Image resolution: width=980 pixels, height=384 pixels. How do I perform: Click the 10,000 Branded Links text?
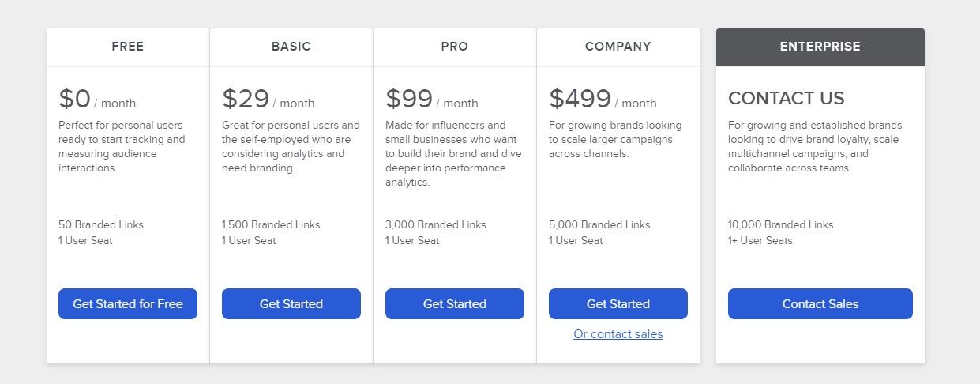(x=780, y=224)
